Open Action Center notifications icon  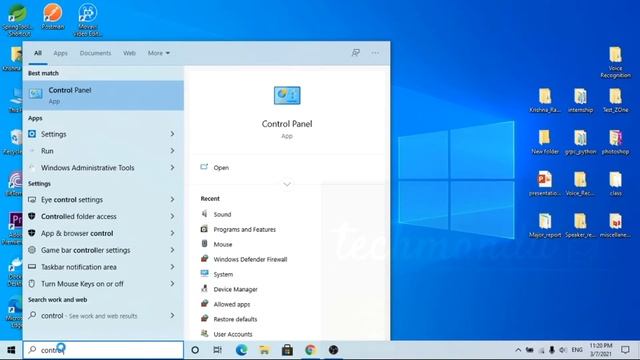pyautogui.click(x=625, y=350)
